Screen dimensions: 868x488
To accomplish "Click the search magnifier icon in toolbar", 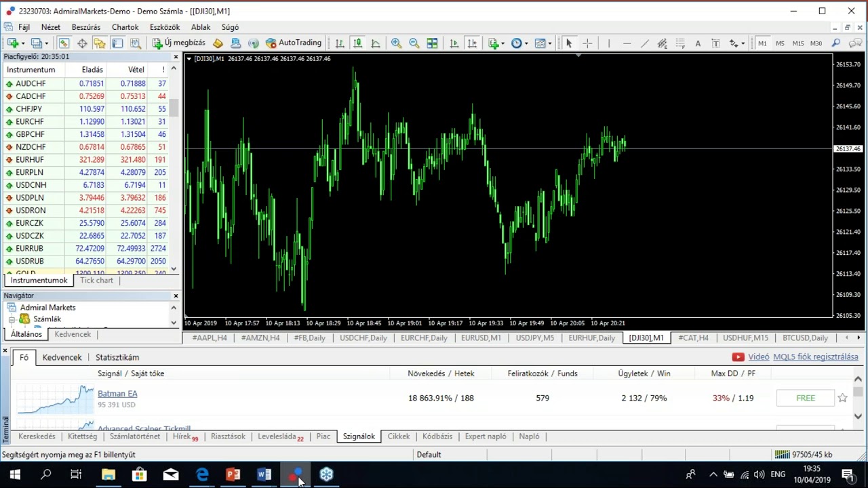I will pos(836,43).
